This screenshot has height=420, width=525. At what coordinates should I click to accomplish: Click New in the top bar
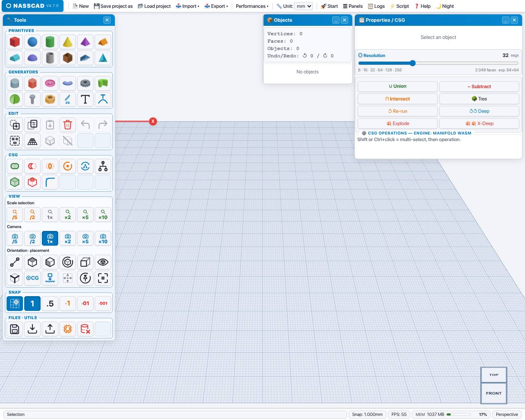pos(81,6)
